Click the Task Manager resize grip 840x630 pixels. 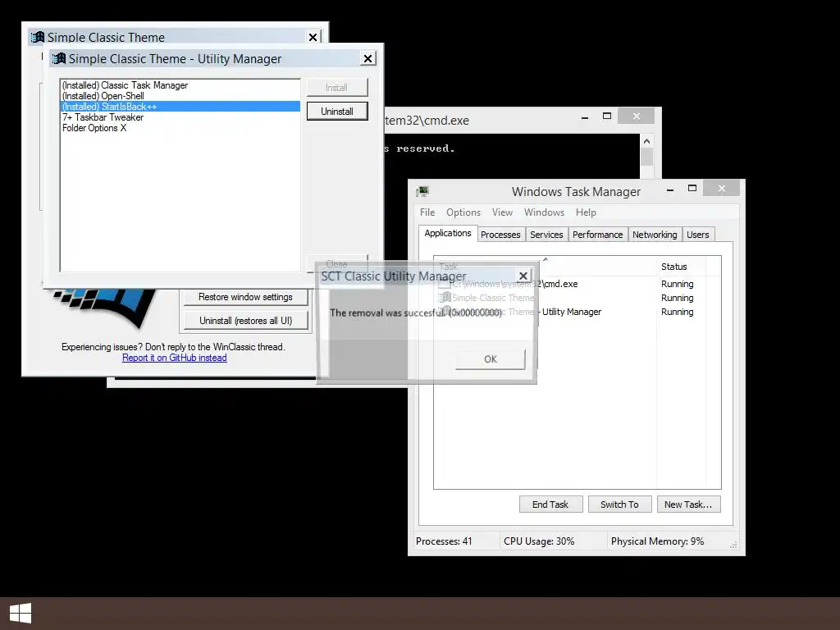(x=733, y=545)
